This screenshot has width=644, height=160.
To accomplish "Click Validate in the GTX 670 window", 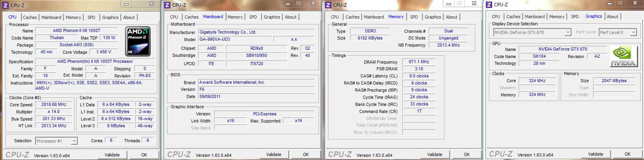I will (x=595, y=154).
